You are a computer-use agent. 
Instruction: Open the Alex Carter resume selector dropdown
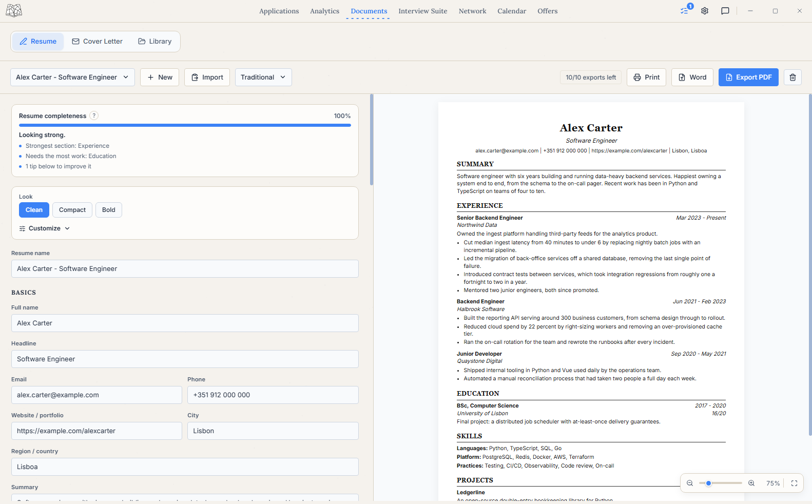tap(72, 77)
